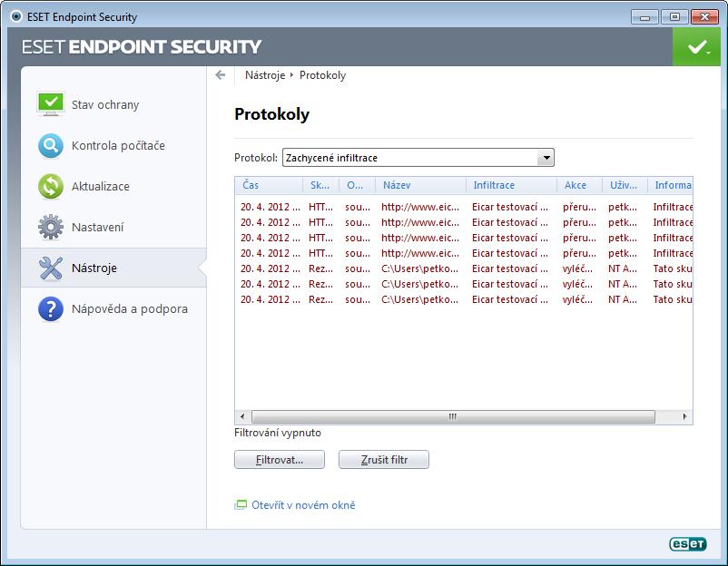
Task: Select the first HTT... log row
Action: coord(464,207)
